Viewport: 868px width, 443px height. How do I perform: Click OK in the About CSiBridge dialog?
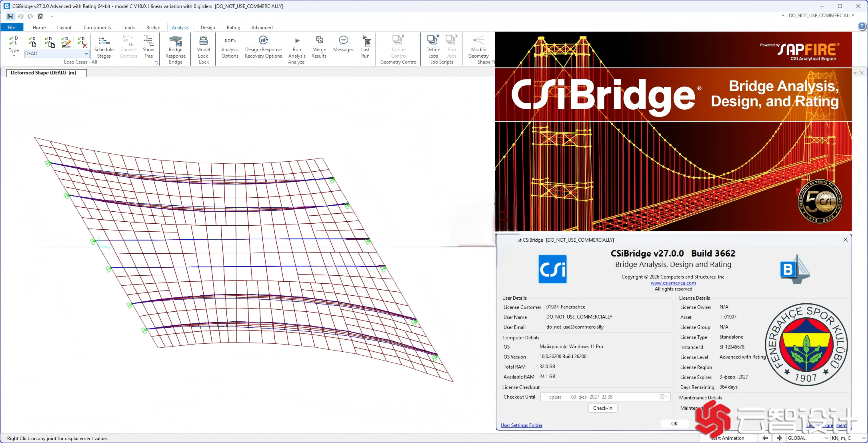click(x=674, y=423)
